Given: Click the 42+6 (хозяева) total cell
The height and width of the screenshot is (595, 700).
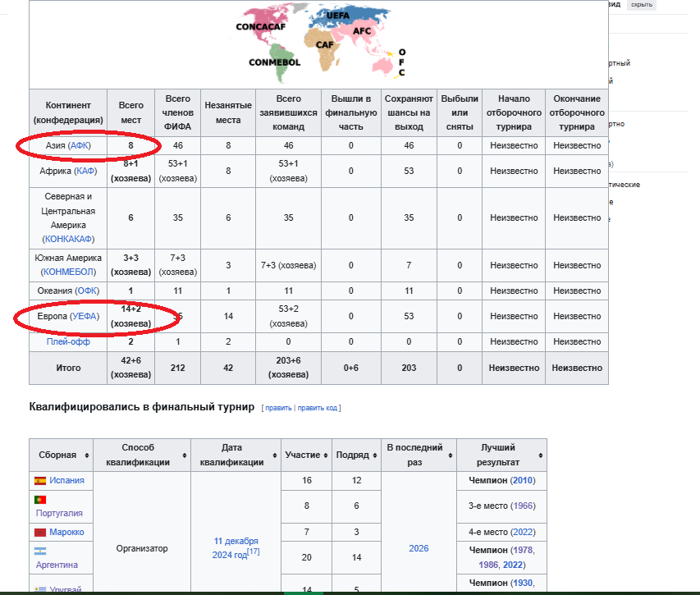Looking at the screenshot, I should [130, 368].
